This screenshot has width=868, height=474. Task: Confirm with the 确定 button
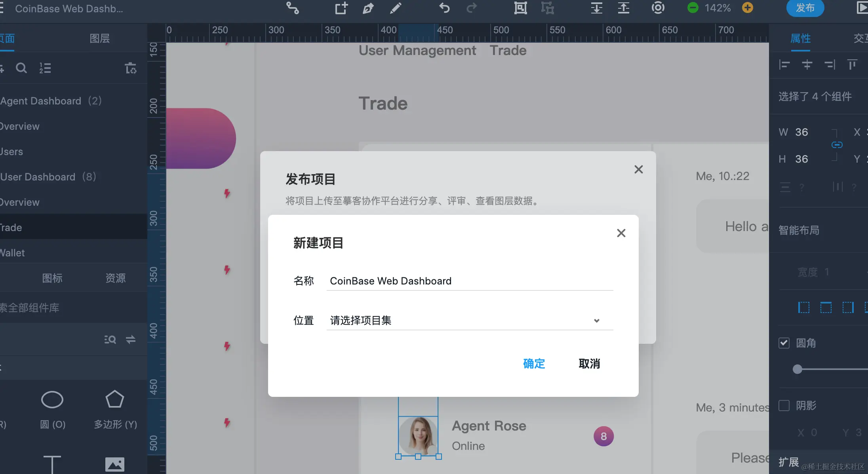click(534, 364)
